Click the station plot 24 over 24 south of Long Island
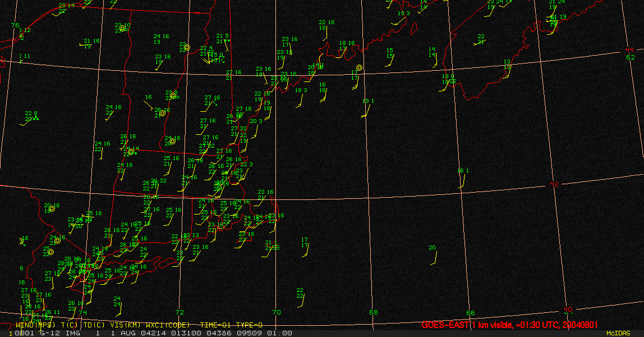The height and width of the screenshot is (337, 644). click(117, 306)
